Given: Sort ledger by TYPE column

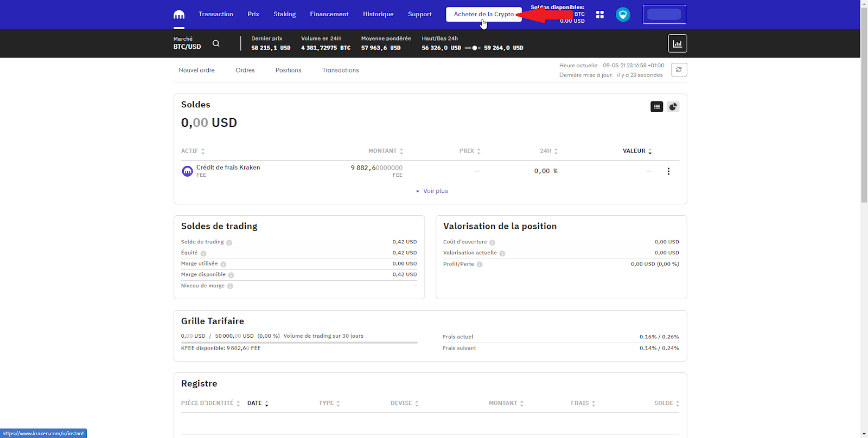Looking at the screenshot, I should 329,403.
